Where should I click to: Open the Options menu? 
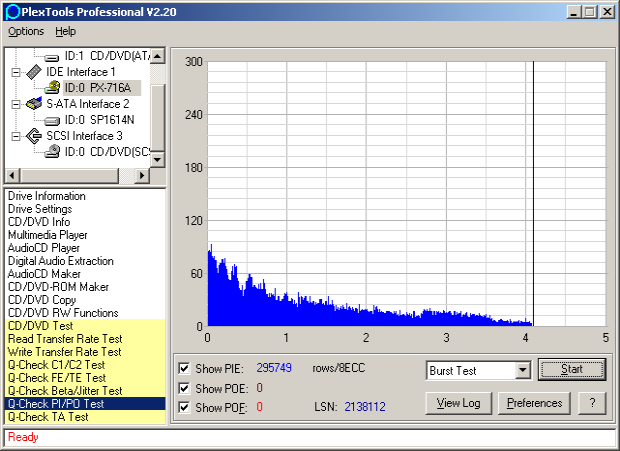[x=26, y=31]
